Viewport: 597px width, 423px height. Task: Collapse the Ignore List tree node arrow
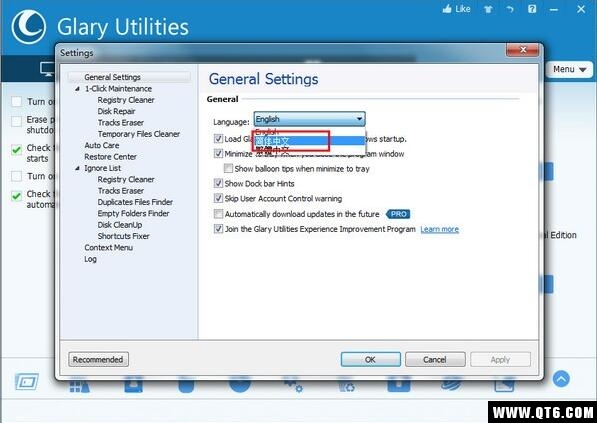(78, 168)
